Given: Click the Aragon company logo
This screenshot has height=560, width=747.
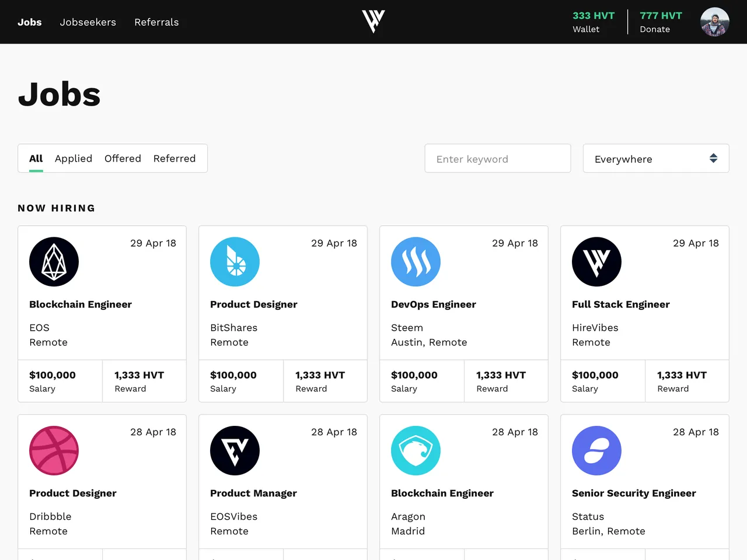Looking at the screenshot, I should pos(416,451).
